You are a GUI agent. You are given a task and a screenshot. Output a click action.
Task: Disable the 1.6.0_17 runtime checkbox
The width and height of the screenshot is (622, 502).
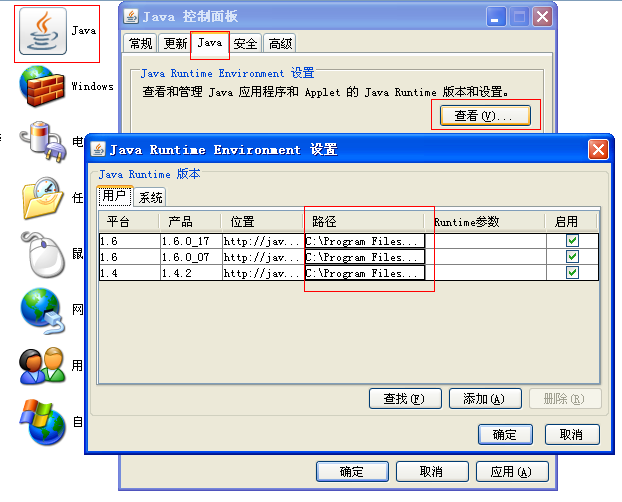(572, 240)
